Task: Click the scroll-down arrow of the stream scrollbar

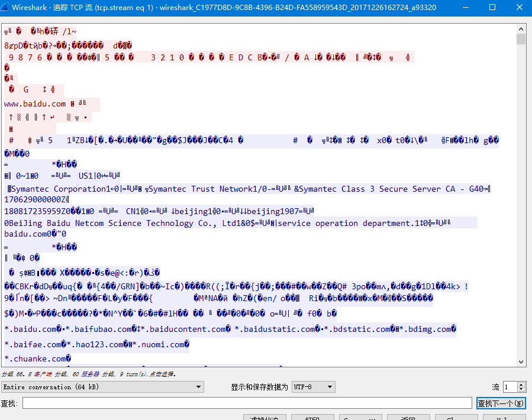Action: pos(521,362)
